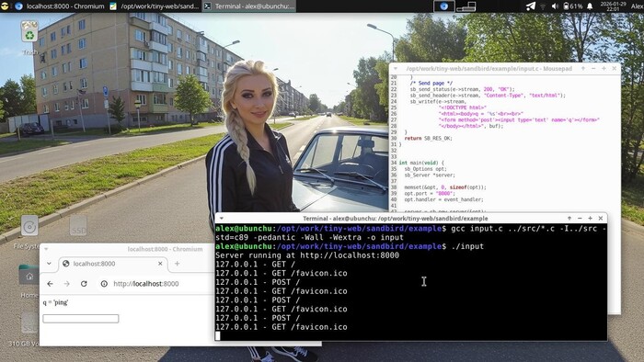Viewport: 644px width, 362px height.
Task: Expand Chromium tab search chevron
Action: (49, 264)
